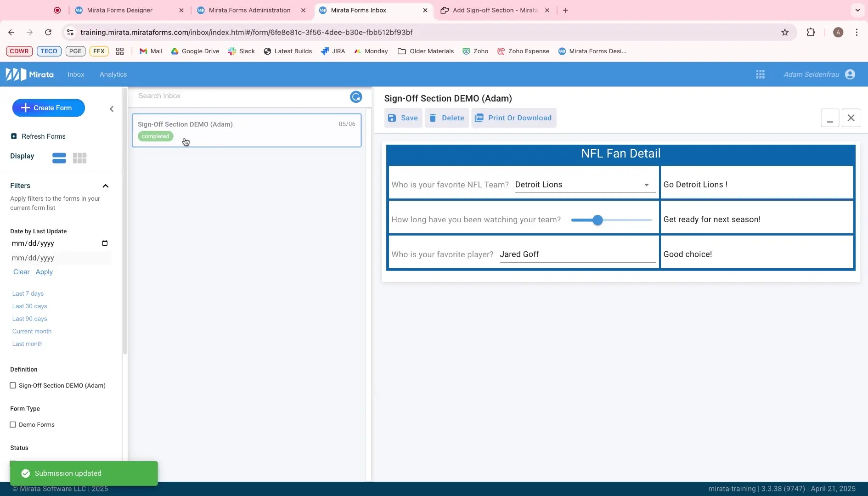The height and width of the screenshot is (496, 868).
Task: Toggle the completed status badge on the submission
Action: (x=155, y=136)
